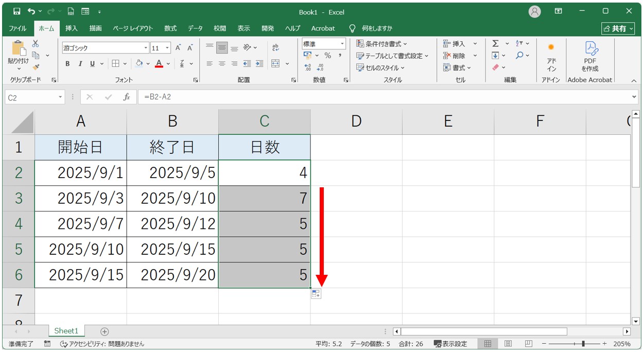Increase the indent
Viewport: 644px width, 352px height.
click(x=259, y=64)
